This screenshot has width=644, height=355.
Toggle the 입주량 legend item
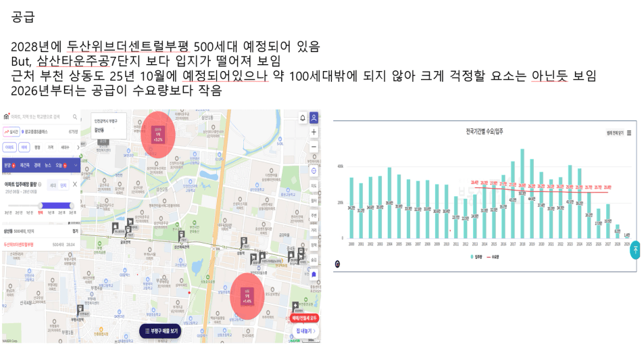coord(476,257)
